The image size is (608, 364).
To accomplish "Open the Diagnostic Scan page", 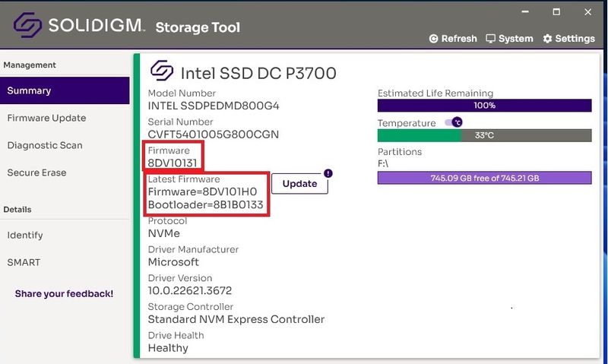I will click(x=45, y=145).
